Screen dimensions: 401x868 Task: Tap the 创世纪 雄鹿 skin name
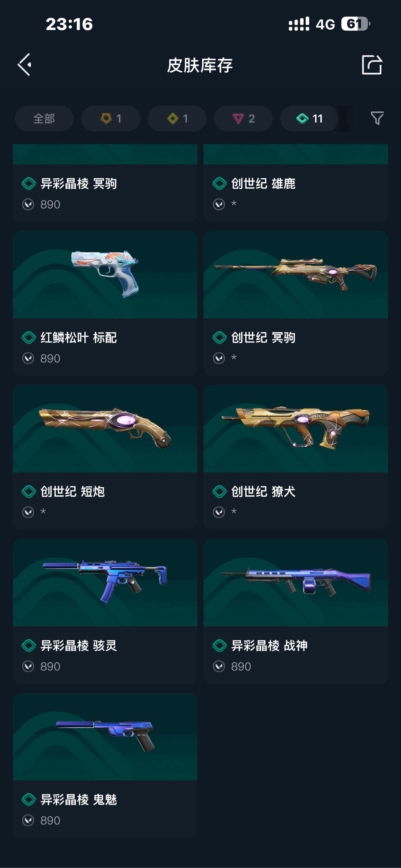[x=263, y=183]
